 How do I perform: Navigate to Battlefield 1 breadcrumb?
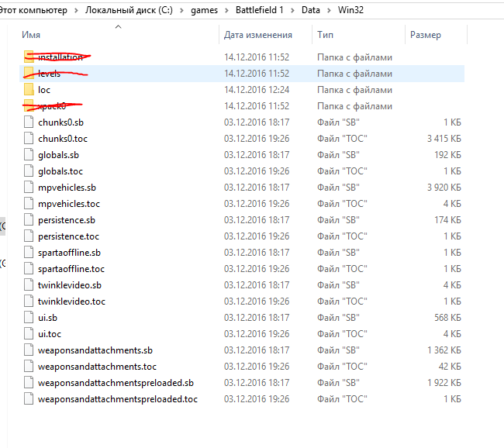260,10
